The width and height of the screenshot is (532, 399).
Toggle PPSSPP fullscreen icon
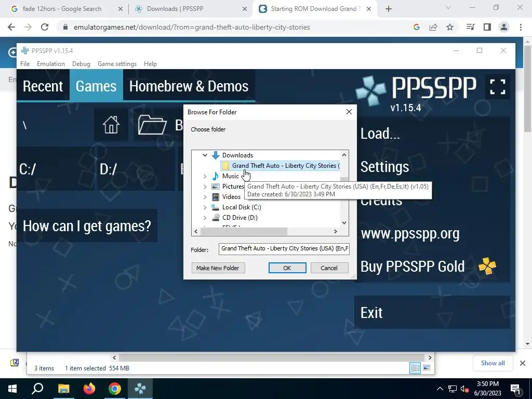click(497, 87)
